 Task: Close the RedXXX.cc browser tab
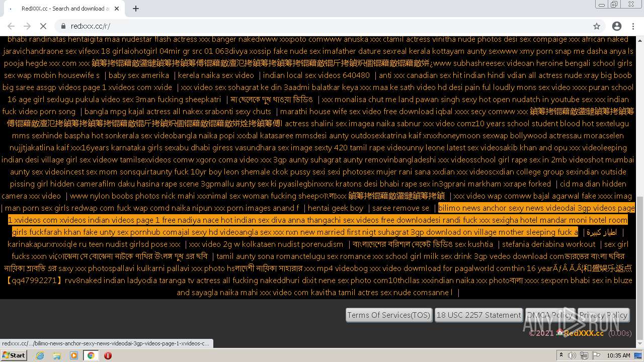click(117, 9)
